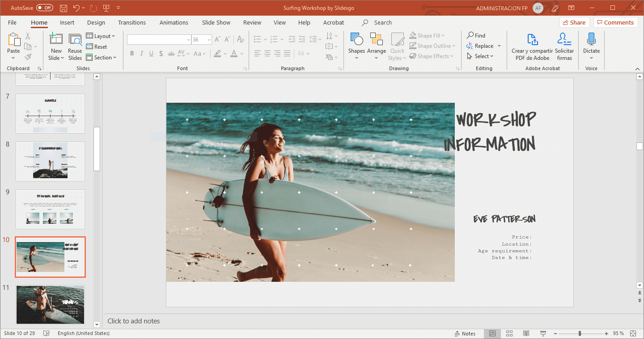Start Slide Show from status bar
Screen dimensions: 644x339
[x=543, y=334]
